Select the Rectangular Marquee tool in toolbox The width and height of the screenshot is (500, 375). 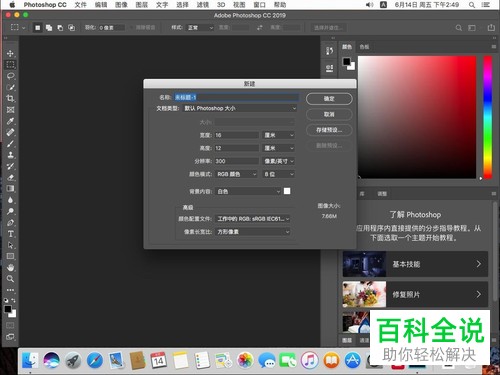point(10,64)
